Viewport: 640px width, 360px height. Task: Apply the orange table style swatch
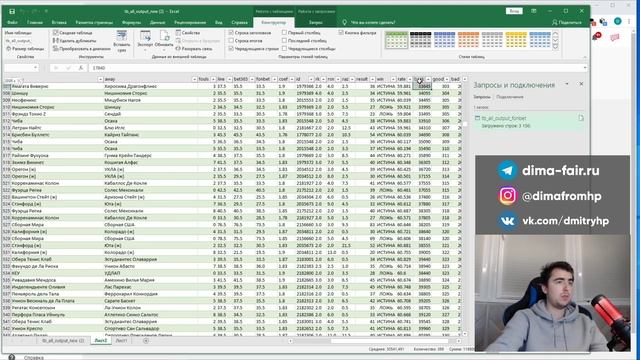coord(468,40)
